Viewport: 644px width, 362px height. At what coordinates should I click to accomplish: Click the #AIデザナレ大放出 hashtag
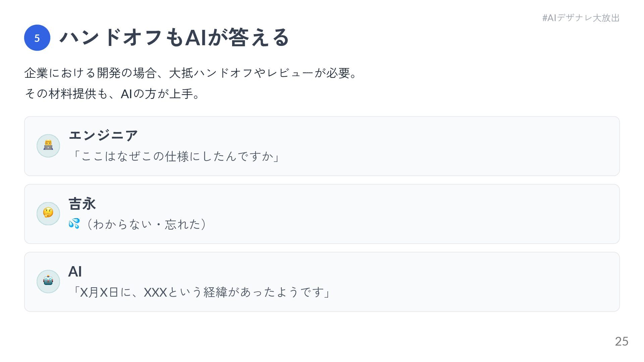[581, 18]
